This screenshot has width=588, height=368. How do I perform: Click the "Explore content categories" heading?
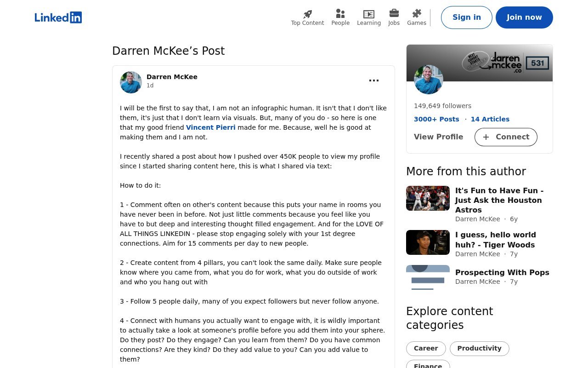450,318
